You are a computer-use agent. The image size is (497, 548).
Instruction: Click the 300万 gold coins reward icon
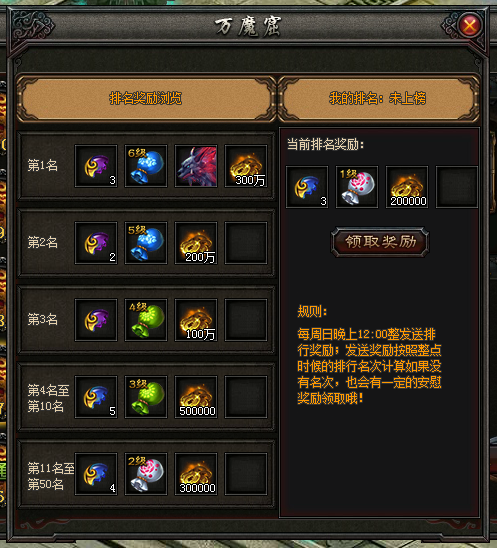point(246,166)
